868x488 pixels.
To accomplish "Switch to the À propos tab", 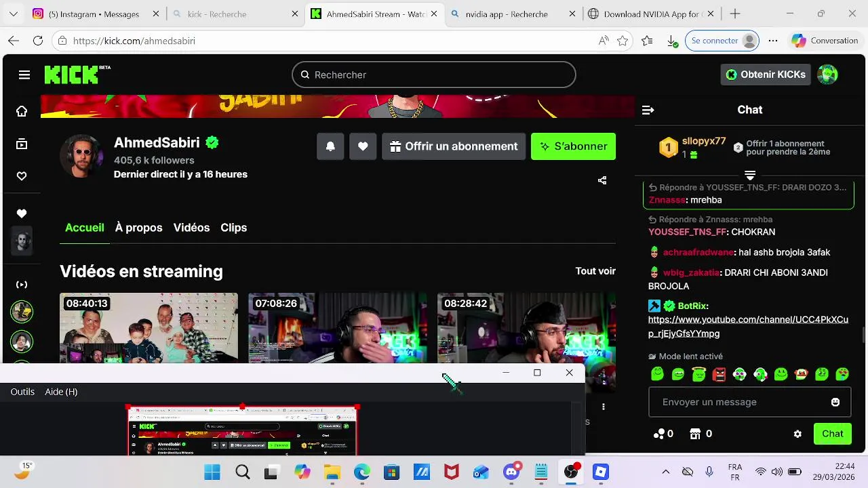I will pyautogui.click(x=138, y=228).
